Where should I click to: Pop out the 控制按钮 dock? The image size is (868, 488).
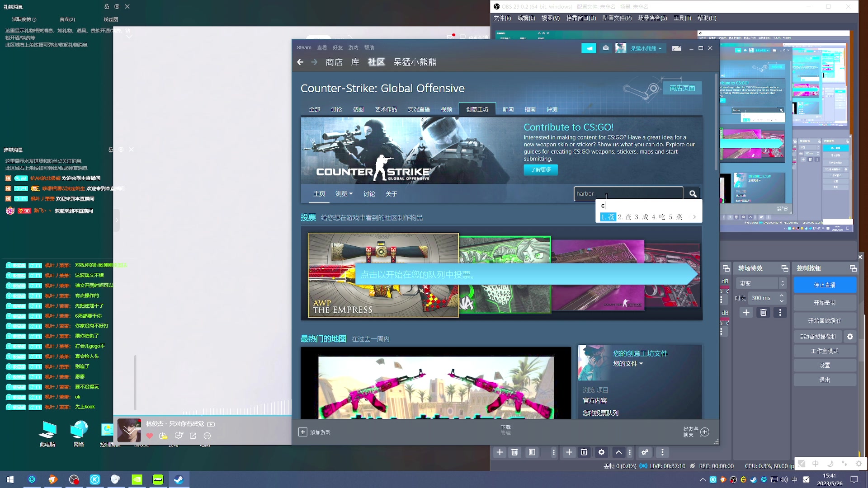(x=853, y=268)
